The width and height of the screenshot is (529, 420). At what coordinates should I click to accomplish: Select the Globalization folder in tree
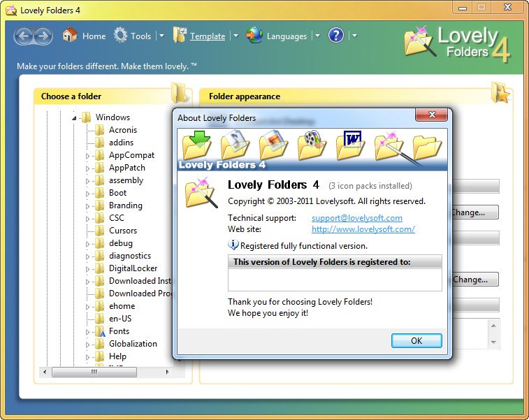pos(133,344)
